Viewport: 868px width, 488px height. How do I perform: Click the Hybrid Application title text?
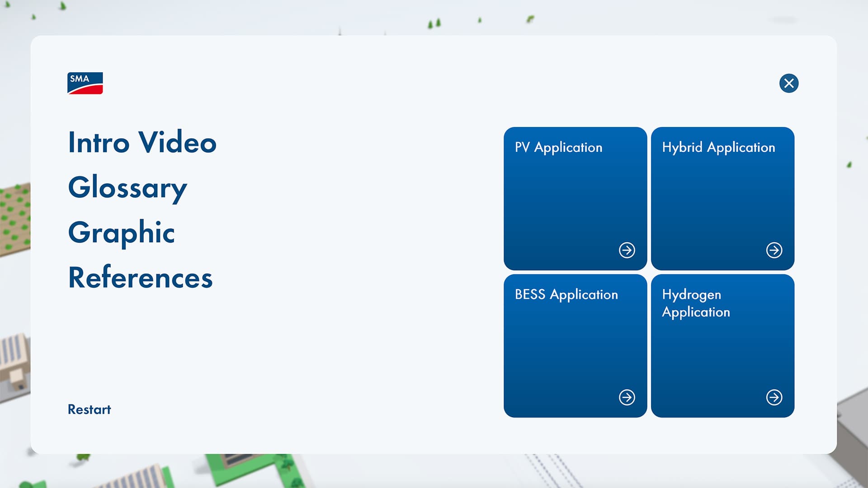[718, 147]
